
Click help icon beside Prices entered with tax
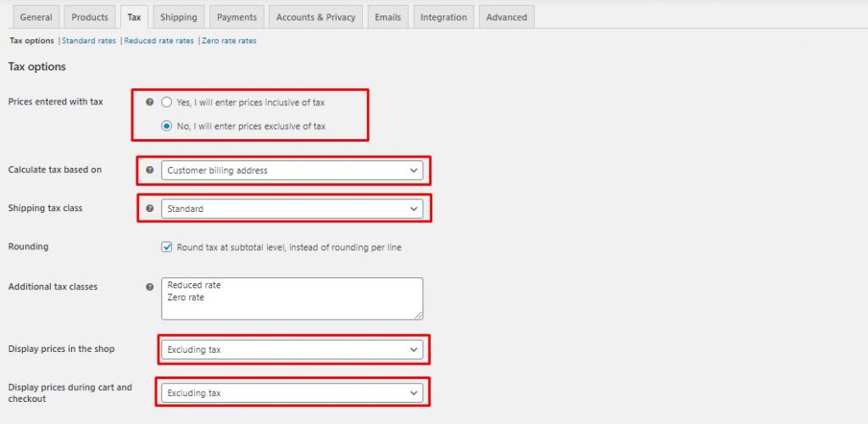click(x=149, y=103)
